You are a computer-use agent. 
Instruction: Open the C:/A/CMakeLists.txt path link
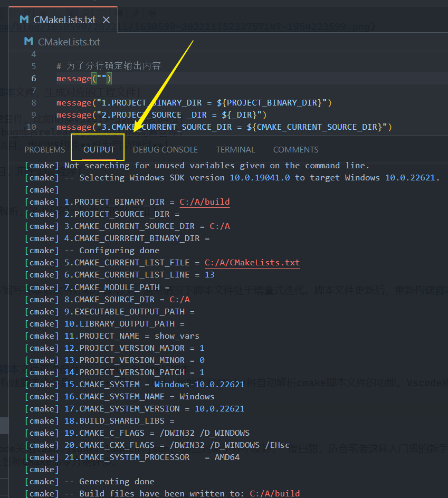click(252, 263)
